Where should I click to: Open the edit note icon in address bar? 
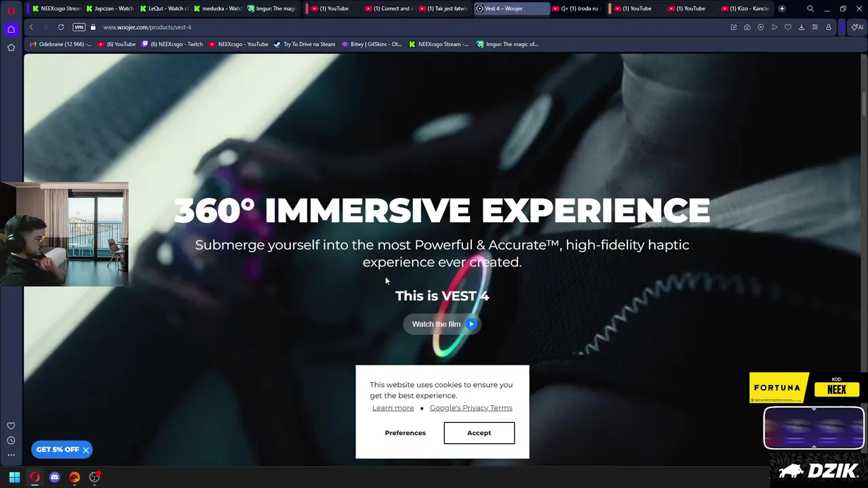734,27
